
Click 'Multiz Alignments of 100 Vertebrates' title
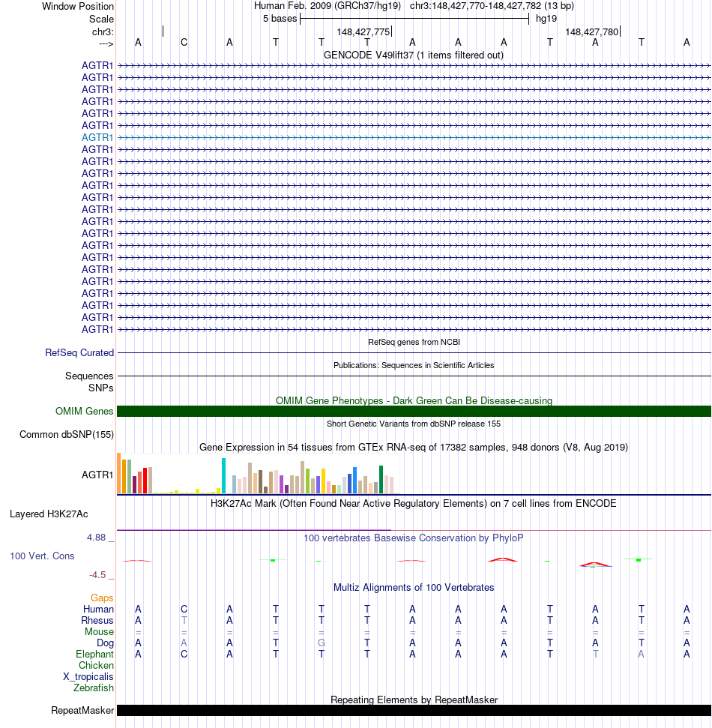point(414,587)
